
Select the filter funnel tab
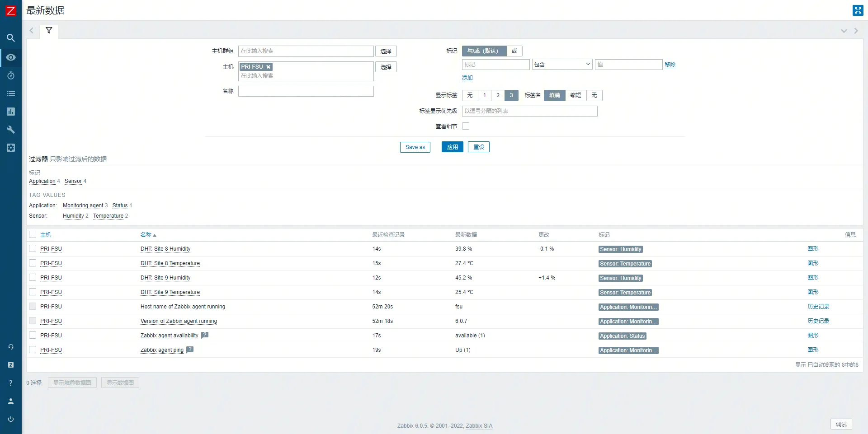coord(49,31)
